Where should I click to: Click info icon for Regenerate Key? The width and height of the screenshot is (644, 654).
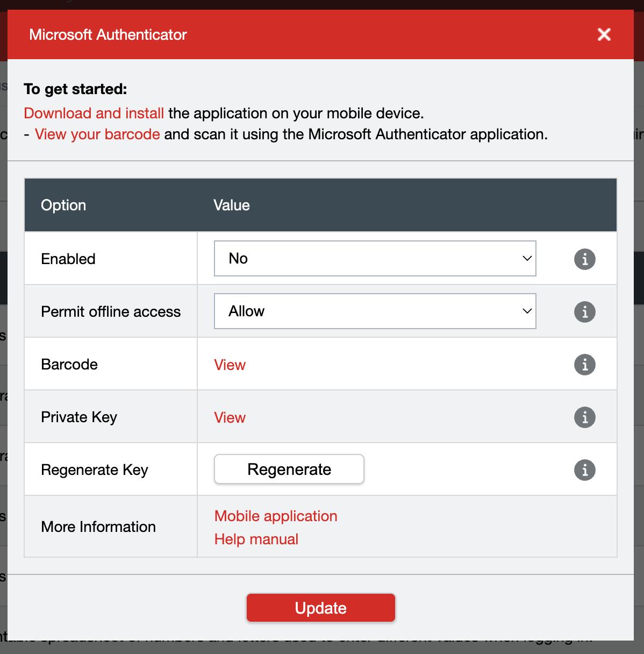coord(584,470)
